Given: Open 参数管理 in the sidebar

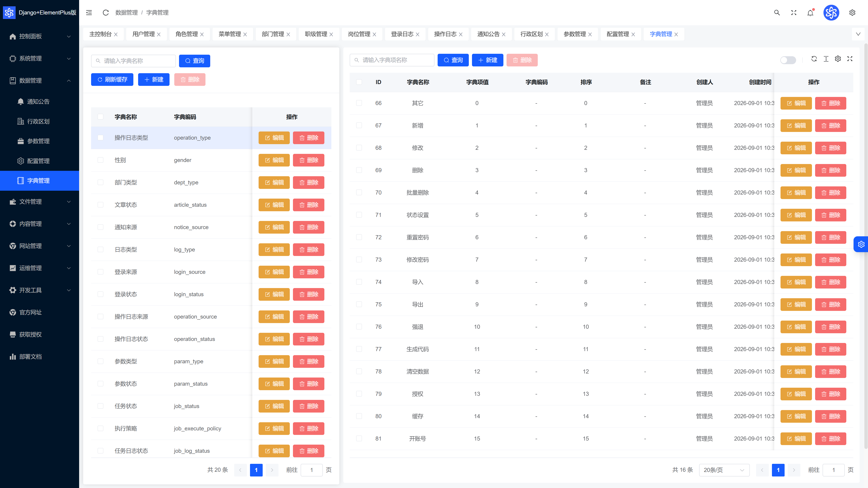Looking at the screenshot, I should pos(39,141).
